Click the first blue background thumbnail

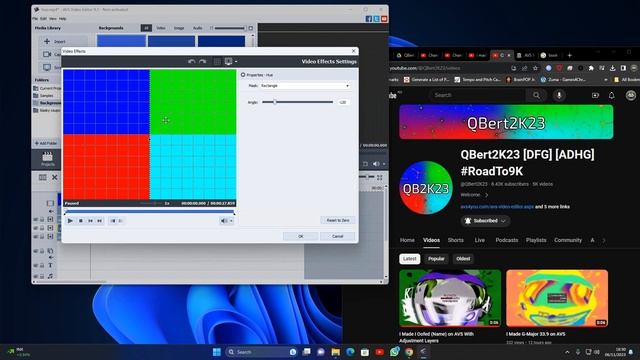(x=121, y=41)
